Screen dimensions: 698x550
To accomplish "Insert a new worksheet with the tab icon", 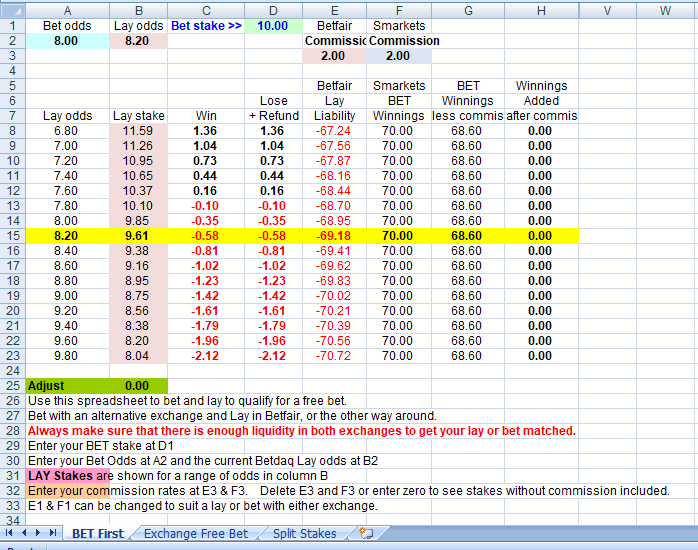I will point(366,533).
